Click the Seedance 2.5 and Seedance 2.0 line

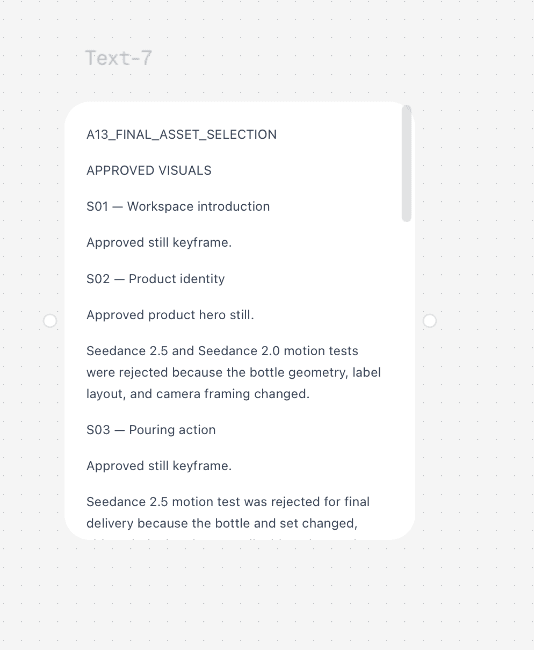point(222,351)
